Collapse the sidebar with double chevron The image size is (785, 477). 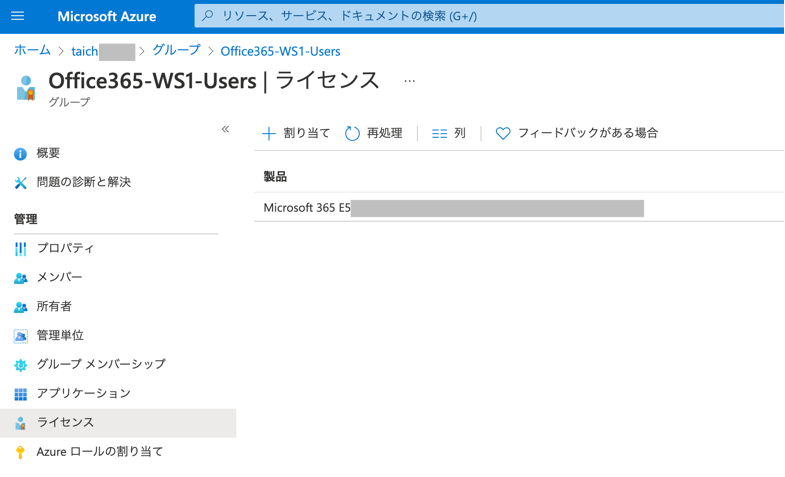pos(225,129)
